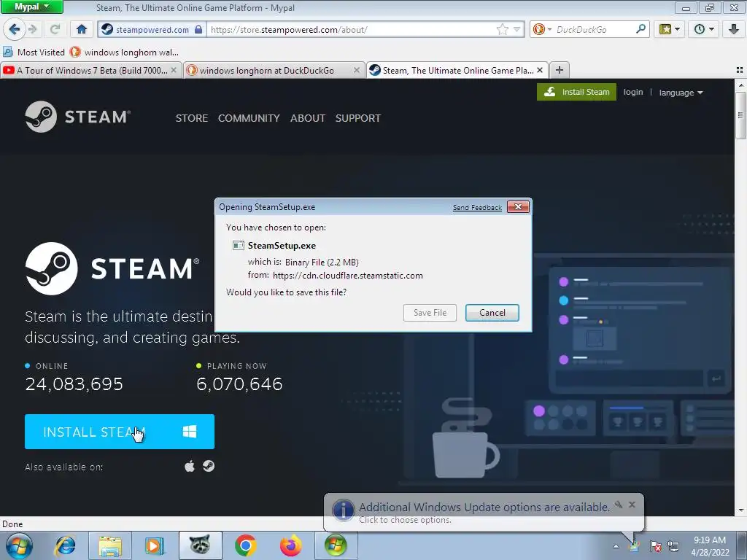Switch to windows longhorn at DuckDuckGo tab
747x560 pixels.
click(268, 71)
